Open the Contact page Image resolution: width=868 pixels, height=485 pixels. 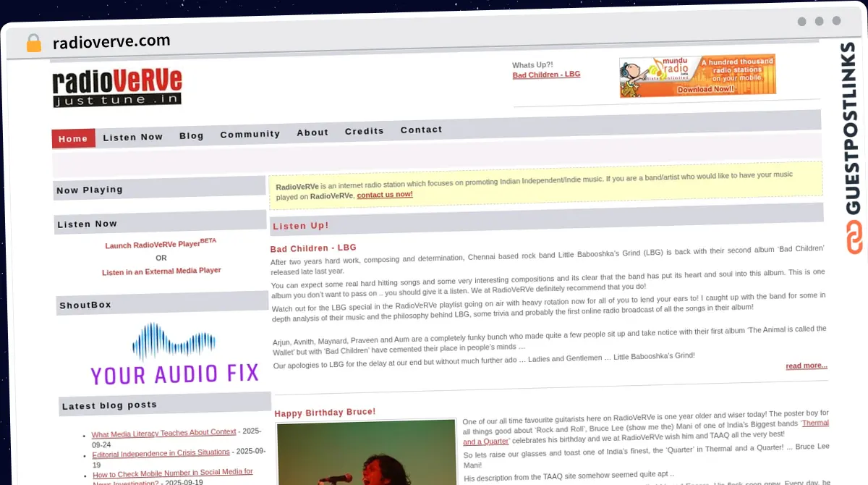pos(421,130)
